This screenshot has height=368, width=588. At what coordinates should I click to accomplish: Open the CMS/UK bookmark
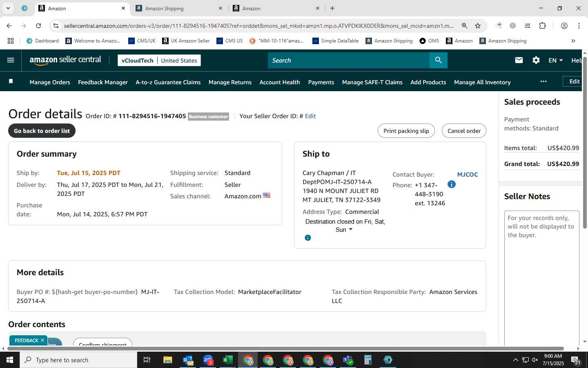[142, 41]
